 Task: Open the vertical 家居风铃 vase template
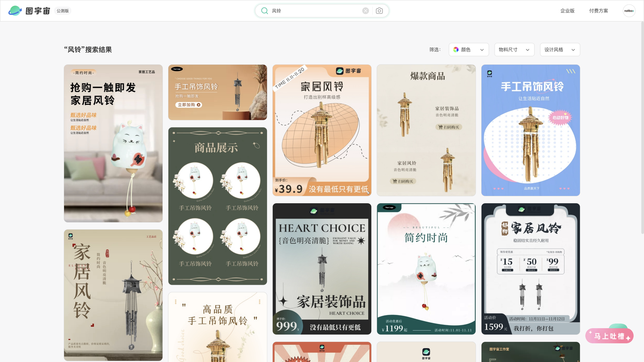(113, 295)
